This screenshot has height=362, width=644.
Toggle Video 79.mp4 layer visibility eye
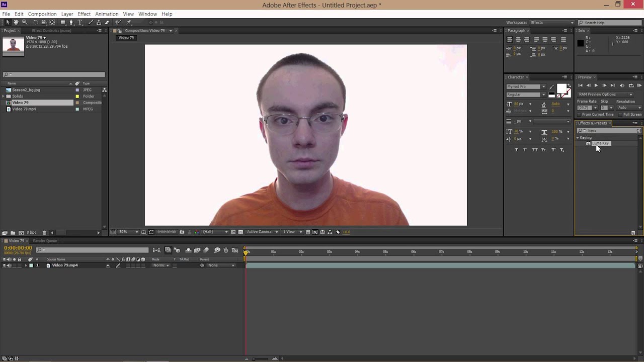click(4, 265)
